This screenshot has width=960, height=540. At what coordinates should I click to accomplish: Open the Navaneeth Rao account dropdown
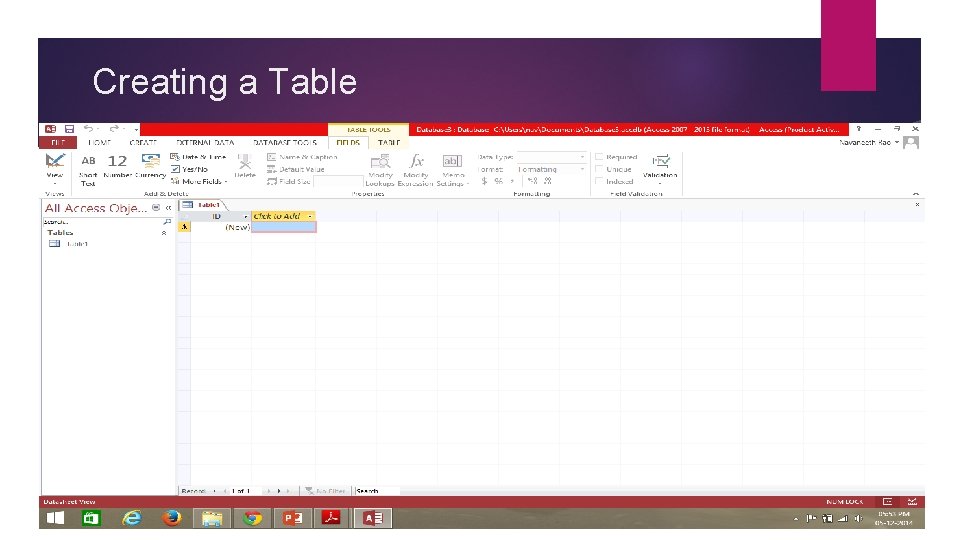point(869,143)
